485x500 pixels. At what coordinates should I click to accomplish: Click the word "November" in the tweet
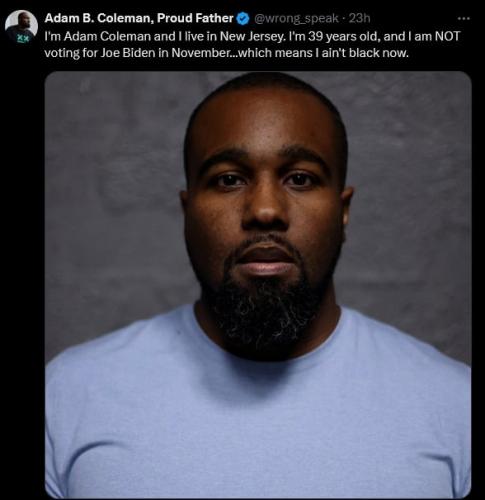[x=199, y=53]
